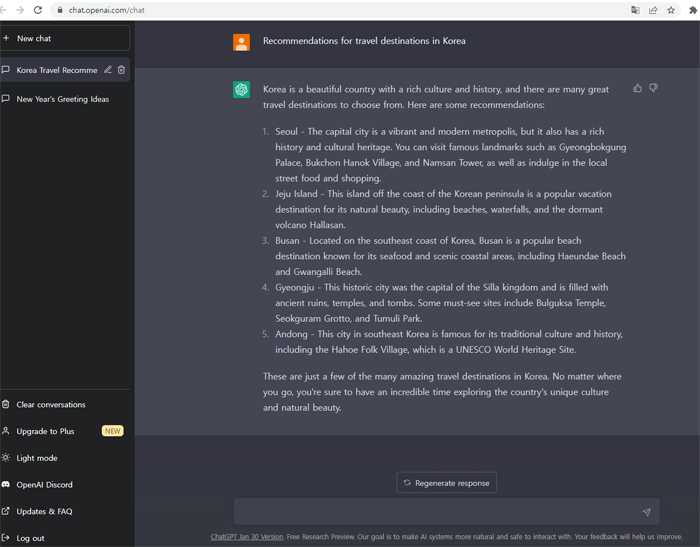Click Clear conversations
The height and width of the screenshot is (547, 700).
pos(65,405)
